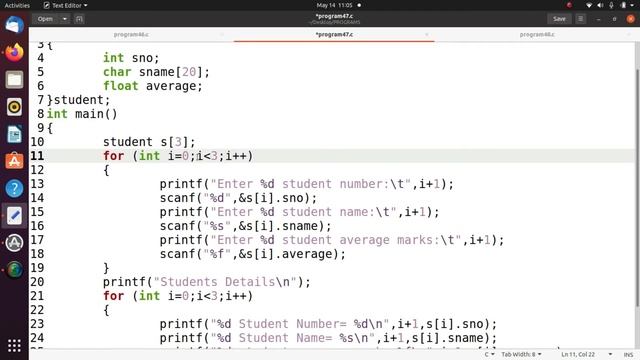This screenshot has height=360, width=640.
Task: Click 'char sname[20];' on line 5
Action: tap(156, 72)
